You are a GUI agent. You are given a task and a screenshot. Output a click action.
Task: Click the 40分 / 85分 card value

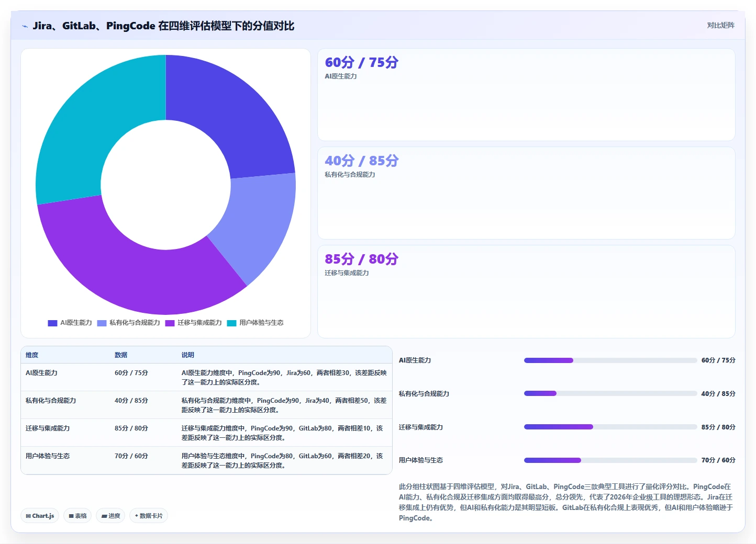click(361, 161)
